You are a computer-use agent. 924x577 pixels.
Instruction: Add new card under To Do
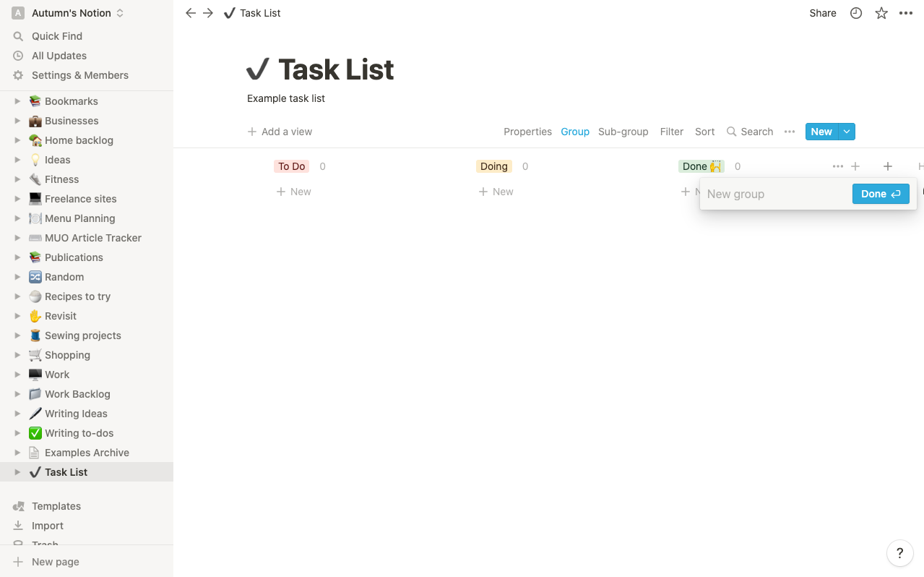click(294, 192)
